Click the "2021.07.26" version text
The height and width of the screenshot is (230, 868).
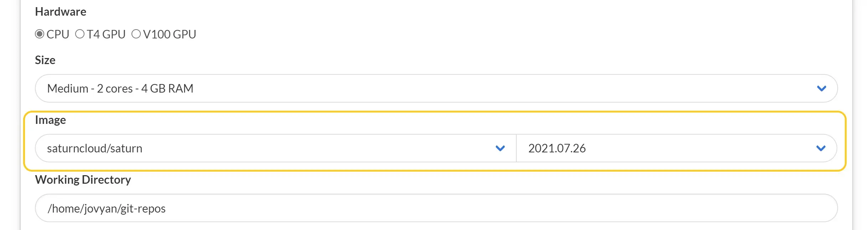557,148
